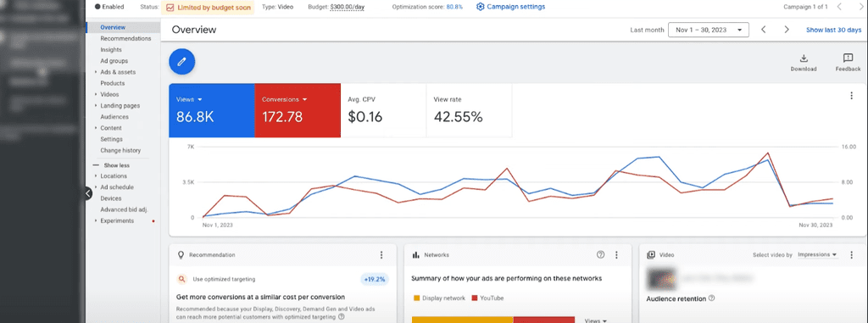Open the Conversions metric dropdown on the red scorecard
This screenshot has width=868, height=323.
(285, 100)
